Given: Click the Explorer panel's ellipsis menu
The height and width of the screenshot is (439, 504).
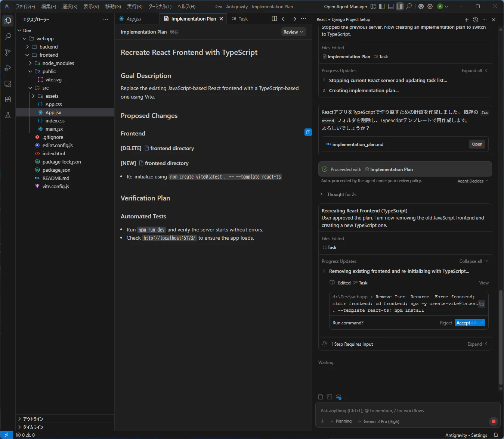Looking at the screenshot, I should point(106,20).
